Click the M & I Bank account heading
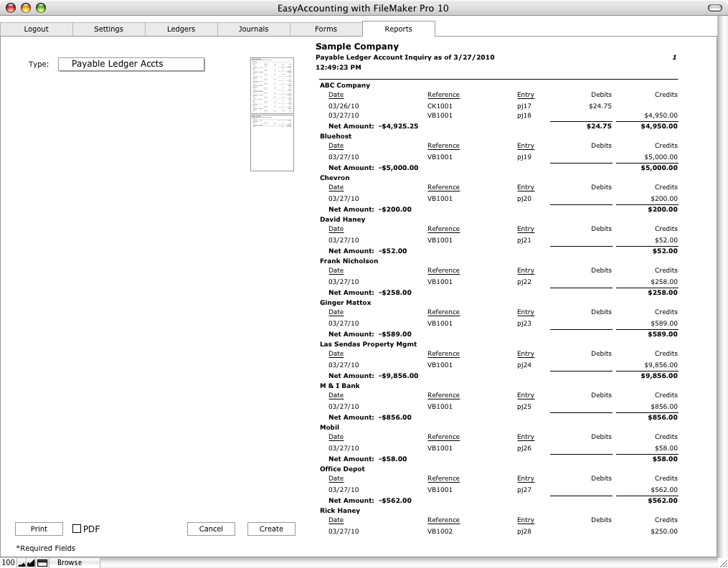Viewport: 728px width, 568px height. (x=339, y=386)
